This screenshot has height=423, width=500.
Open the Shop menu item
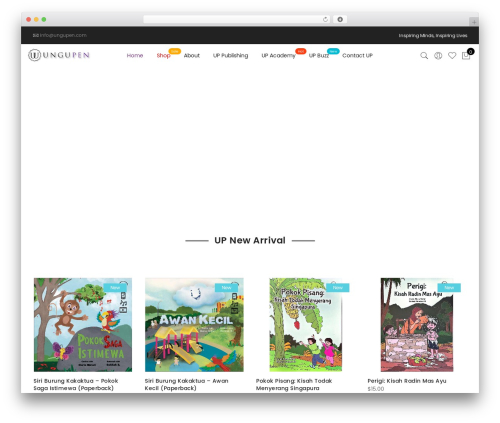[x=163, y=56]
